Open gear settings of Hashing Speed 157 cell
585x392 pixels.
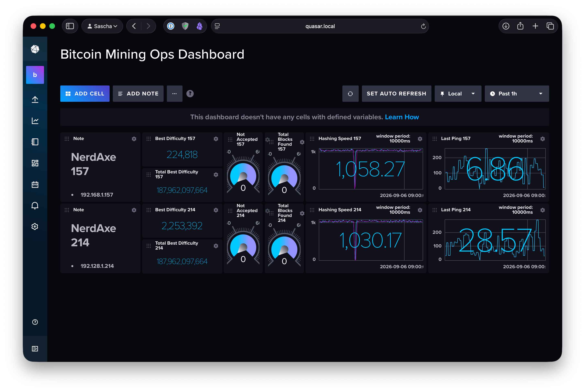(420, 139)
